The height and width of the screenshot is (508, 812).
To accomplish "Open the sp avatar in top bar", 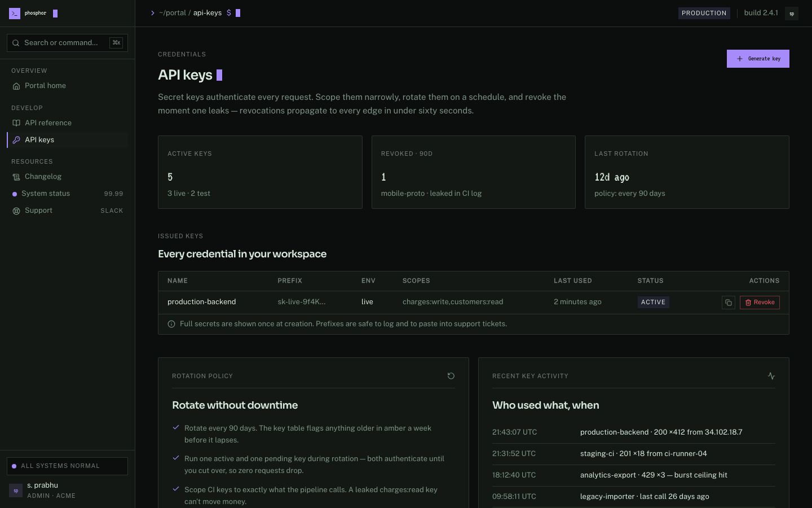I will click(x=792, y=14).
